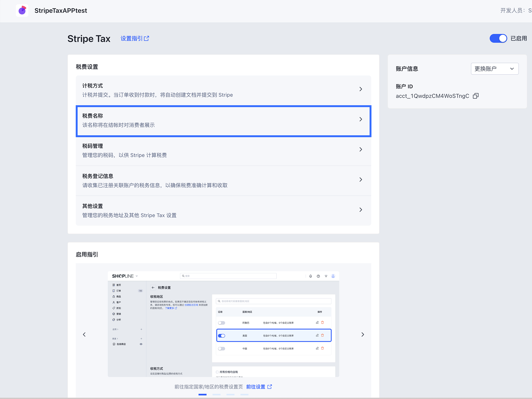The height and width of the screenshot is (399, 532).
Task: Open the 税码管理 settings row
Action: 223,151
